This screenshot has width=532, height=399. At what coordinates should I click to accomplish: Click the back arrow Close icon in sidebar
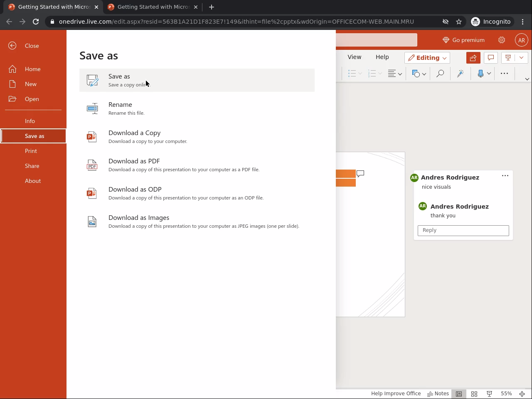pyautogui.click(x=12, y=46)
